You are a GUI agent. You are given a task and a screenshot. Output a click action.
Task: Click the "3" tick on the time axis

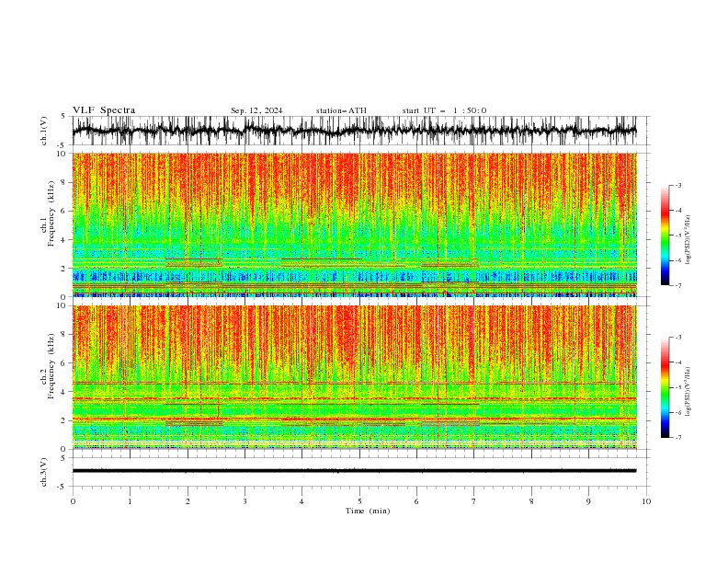(245, 501)
